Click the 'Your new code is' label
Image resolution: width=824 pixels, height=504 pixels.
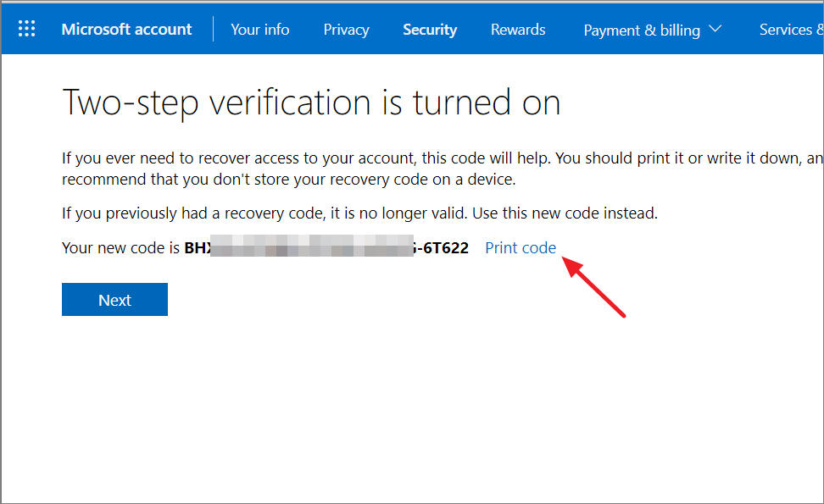point(121,247)
